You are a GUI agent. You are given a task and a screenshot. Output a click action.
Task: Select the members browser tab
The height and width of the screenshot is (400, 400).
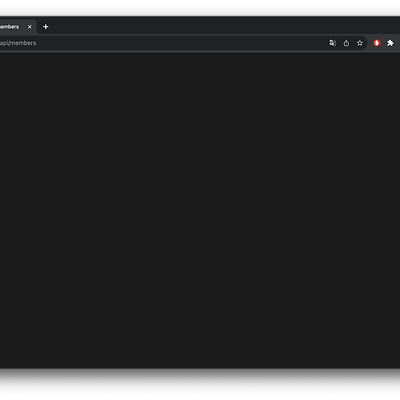[17, 27]
